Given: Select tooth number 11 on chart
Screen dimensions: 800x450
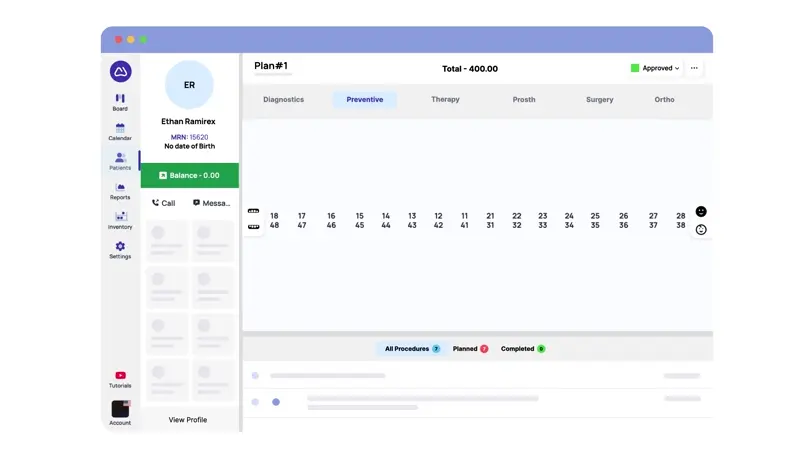Looking at the screenshot, I should pos(464,216).
